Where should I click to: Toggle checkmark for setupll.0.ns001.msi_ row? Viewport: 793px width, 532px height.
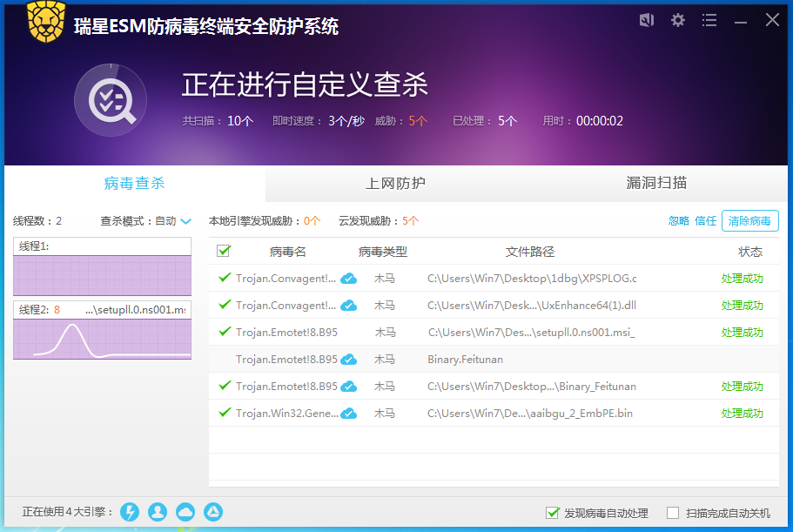225,331
